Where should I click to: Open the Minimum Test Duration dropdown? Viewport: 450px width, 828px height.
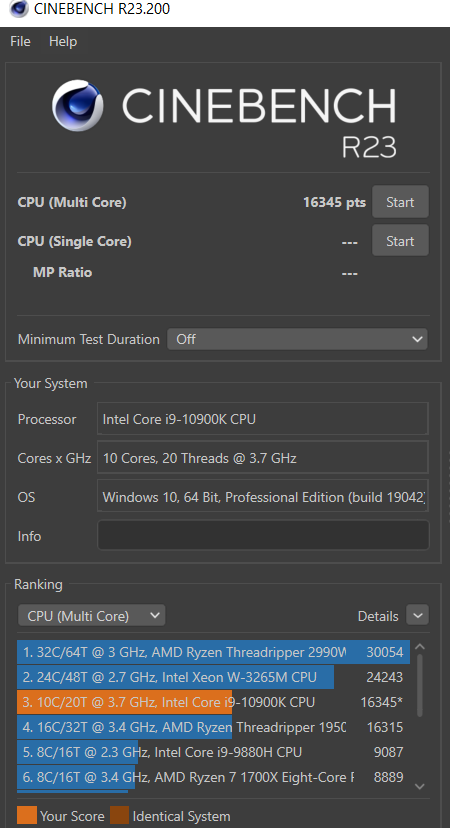tap(297, 339)
